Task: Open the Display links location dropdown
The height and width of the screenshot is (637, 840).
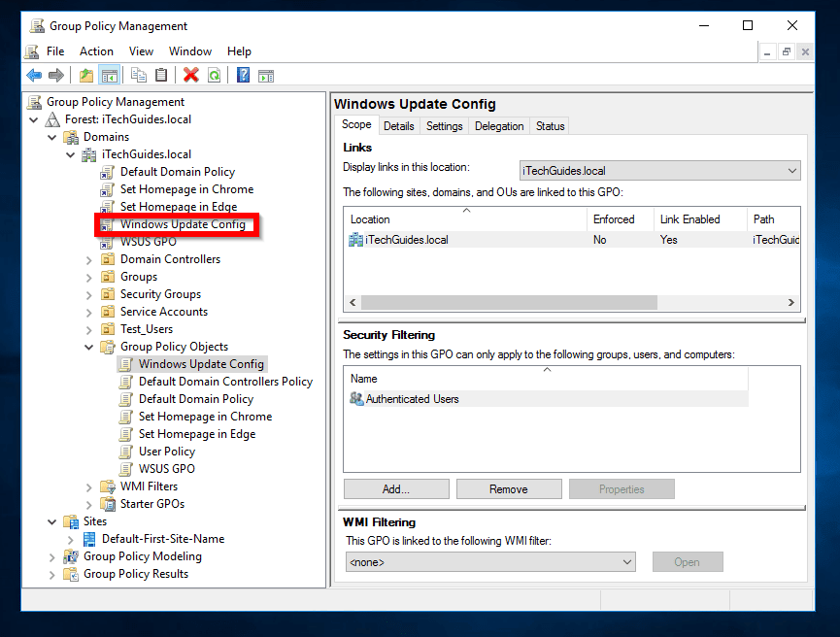Action: (660, 171)
